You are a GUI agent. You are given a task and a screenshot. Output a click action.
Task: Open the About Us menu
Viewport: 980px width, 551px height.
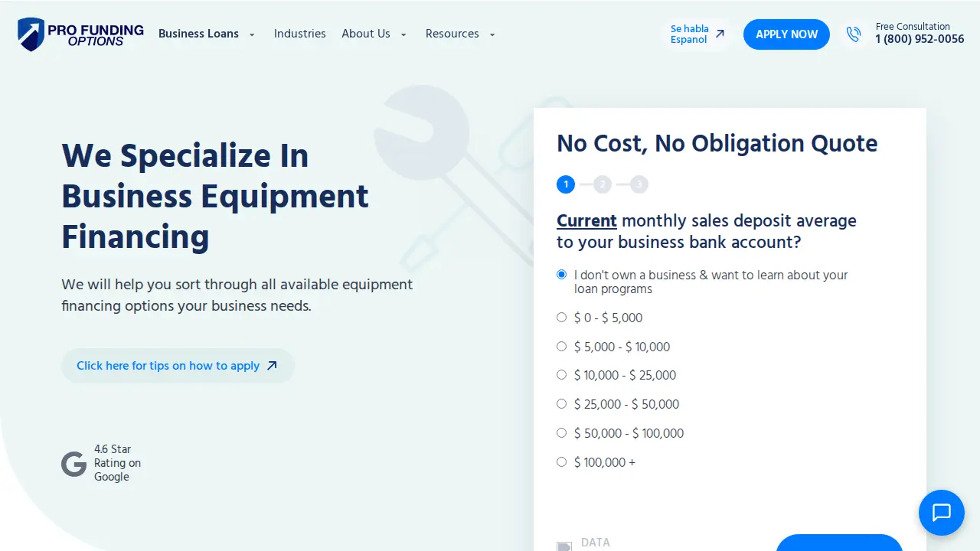point(366,34)
